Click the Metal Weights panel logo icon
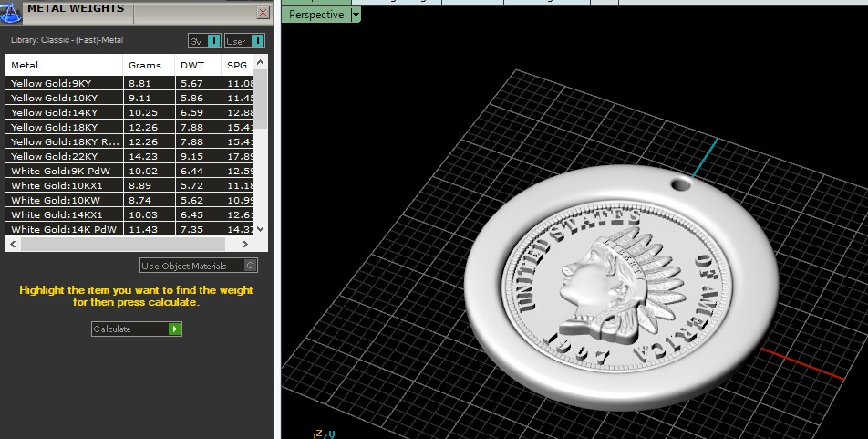This screenshot has width=868, height=439. 10,12
